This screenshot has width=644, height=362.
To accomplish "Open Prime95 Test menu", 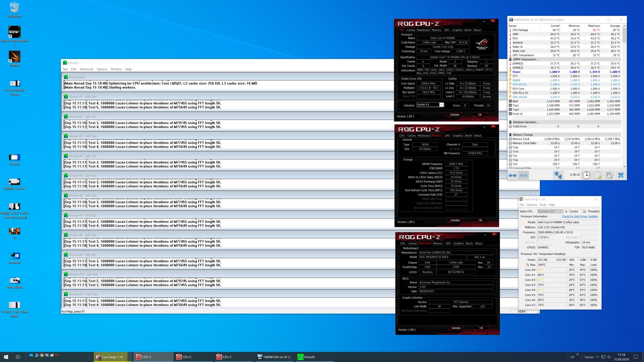I will pos(65,69).
